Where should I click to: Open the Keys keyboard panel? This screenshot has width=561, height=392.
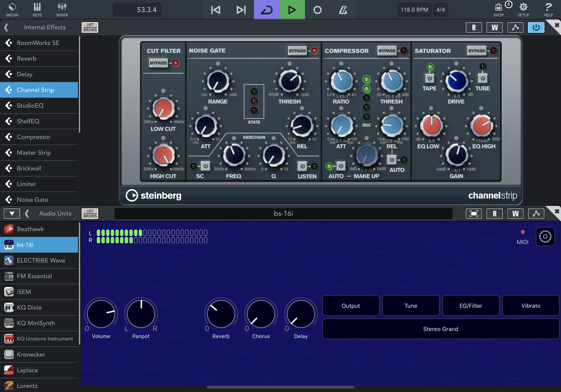[37, 10]
